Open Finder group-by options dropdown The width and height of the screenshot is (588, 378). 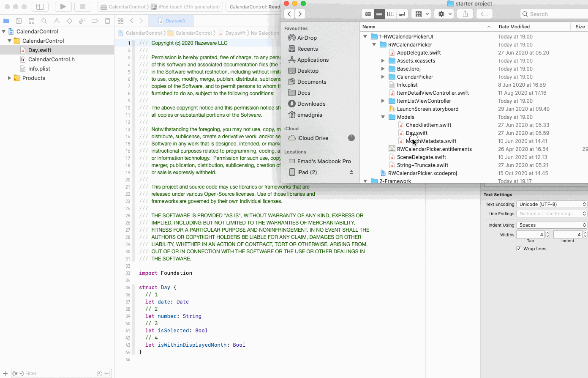(421, 14)
